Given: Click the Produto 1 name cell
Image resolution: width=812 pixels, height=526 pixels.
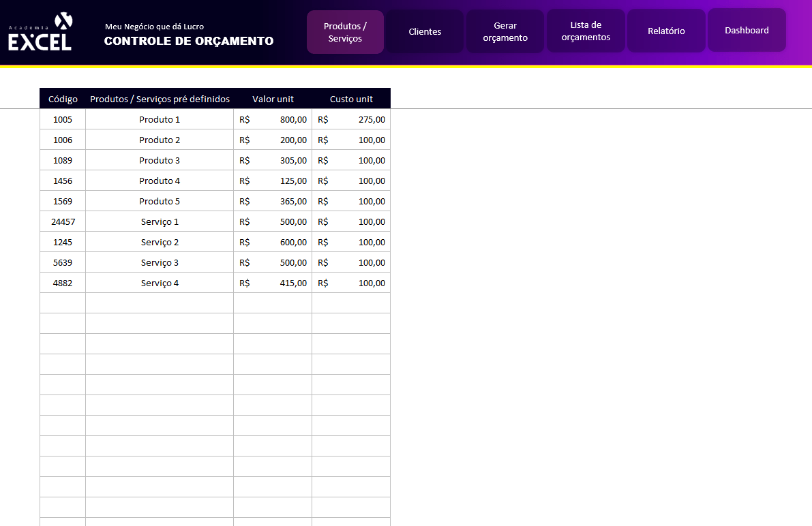Looking at the screenshot, I should [160, 120].
